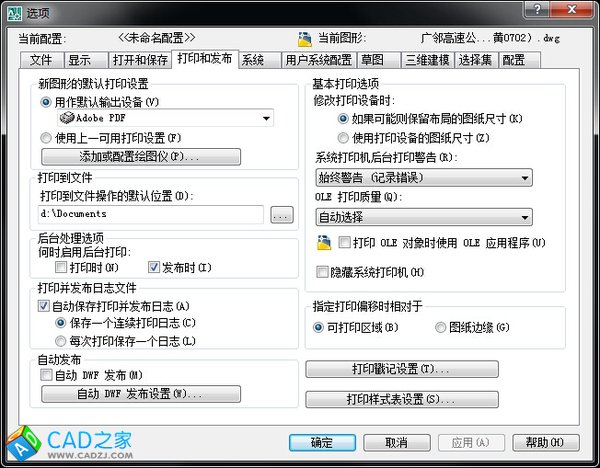Open 打印样式表设置 button

coord(401,399)
